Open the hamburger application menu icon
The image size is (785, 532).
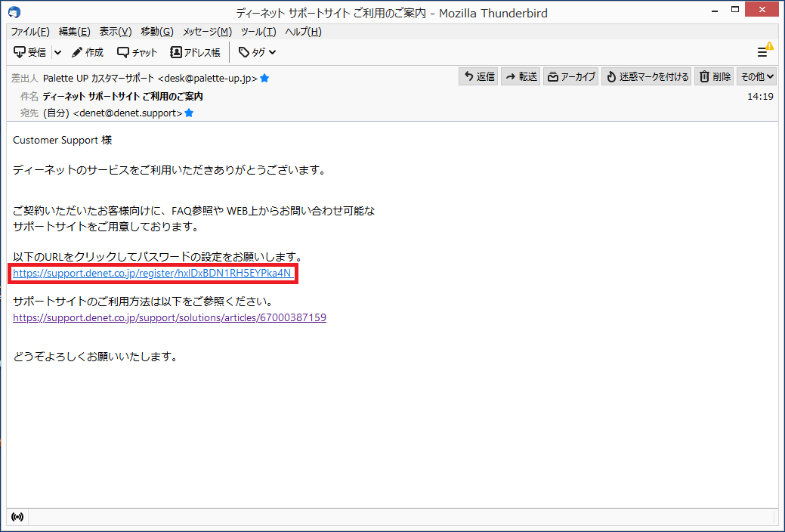763,51
